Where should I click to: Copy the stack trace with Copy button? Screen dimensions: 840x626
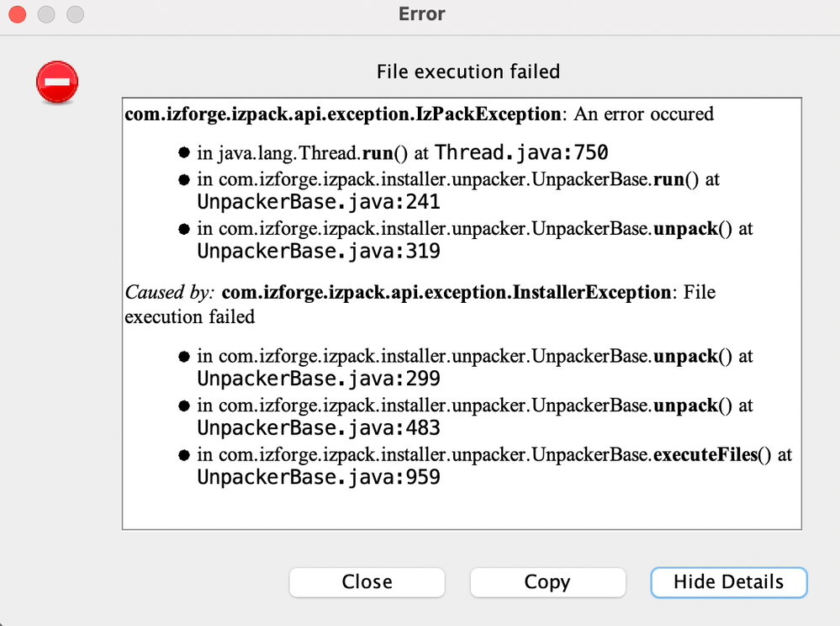point(547,582)
